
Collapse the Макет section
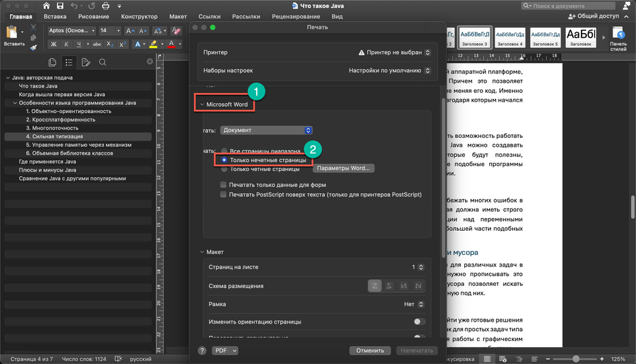pos(201,252)
